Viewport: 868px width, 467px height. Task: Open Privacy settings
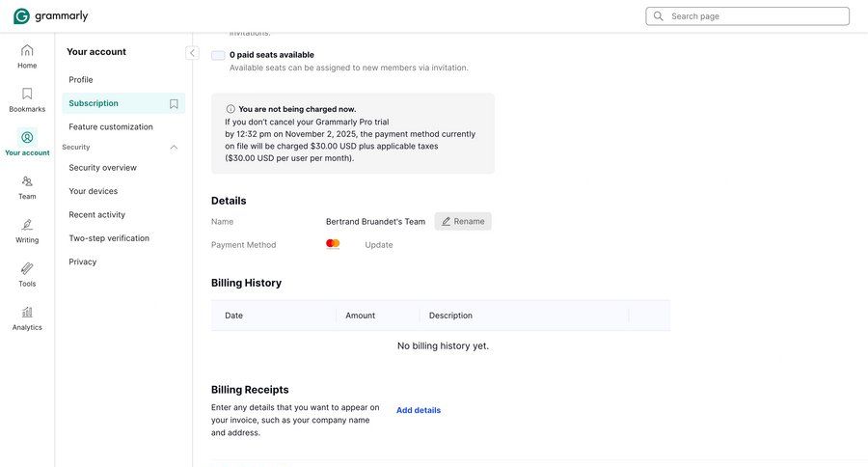(x=83, y=261)
